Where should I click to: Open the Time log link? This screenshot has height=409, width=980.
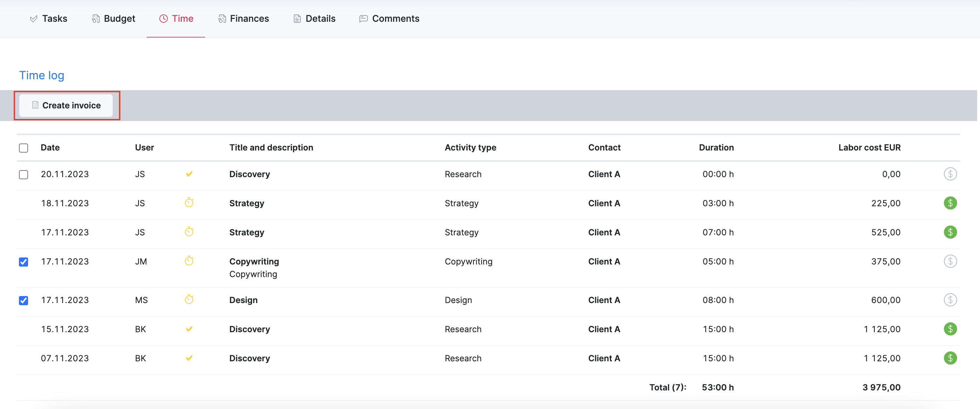pyautogui.click(x=41, y=75)
